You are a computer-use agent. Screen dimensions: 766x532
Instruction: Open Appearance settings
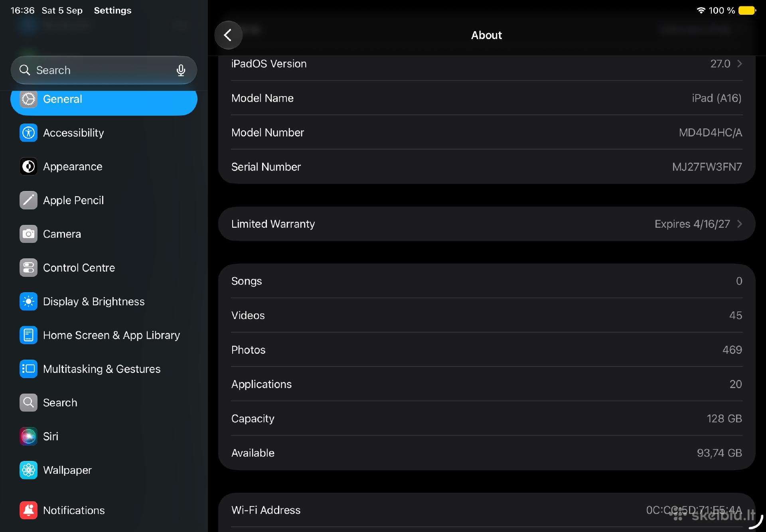point(104,166)
